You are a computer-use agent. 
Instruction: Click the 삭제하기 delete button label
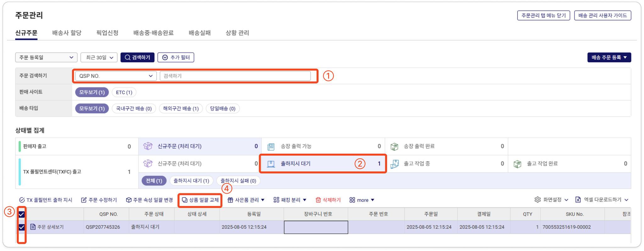tap(332, 200)
